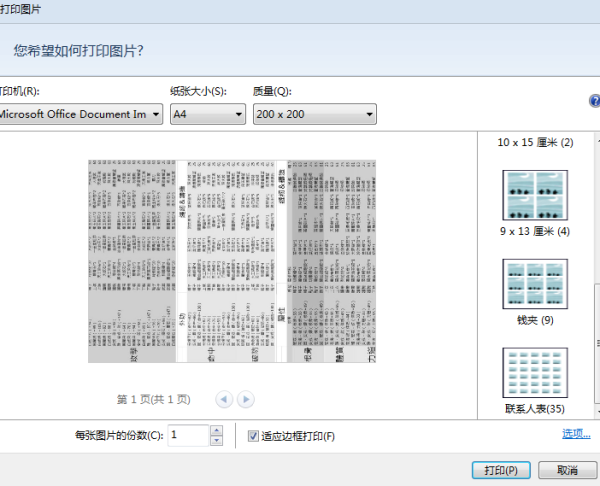
Task: Increase copies with the up spinner arrow
Action: 216,430
